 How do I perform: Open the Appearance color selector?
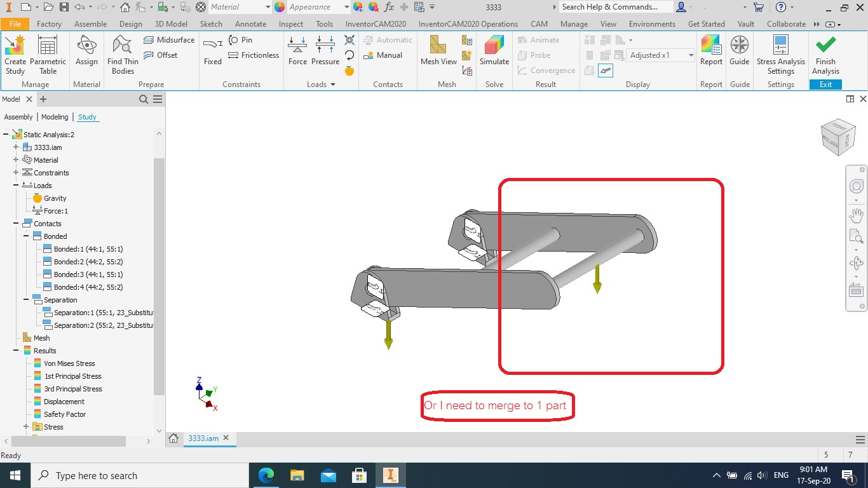279,7
